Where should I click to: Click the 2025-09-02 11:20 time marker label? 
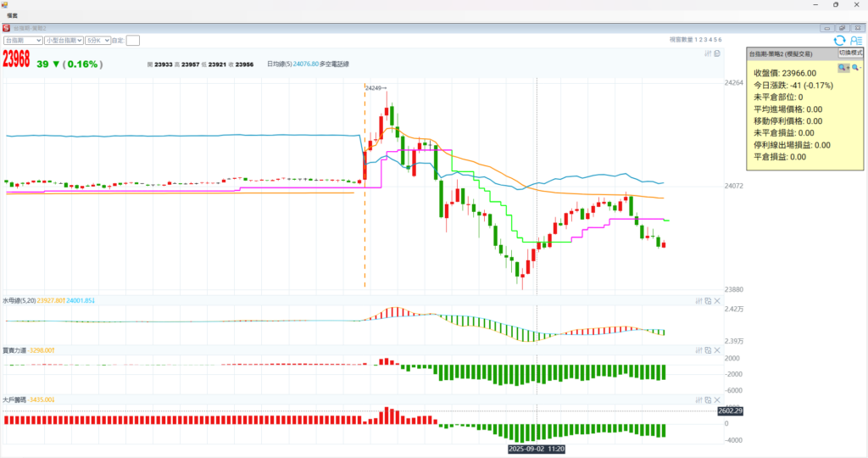(x=537, y=448)
